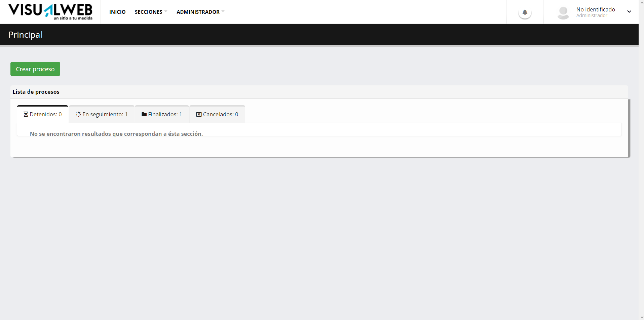This screenshot has height=320, width=644.
Task: Expand the SECCIONES dropdown menu
Action: click(x=151, y=12)
